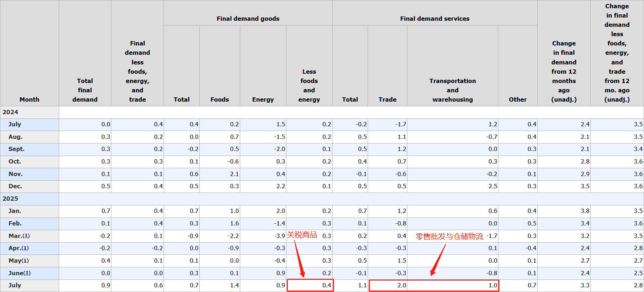This screenshot has height=292, width=644.
Task: Select the 'Trade' column header
Action: [x=387, y=99]
